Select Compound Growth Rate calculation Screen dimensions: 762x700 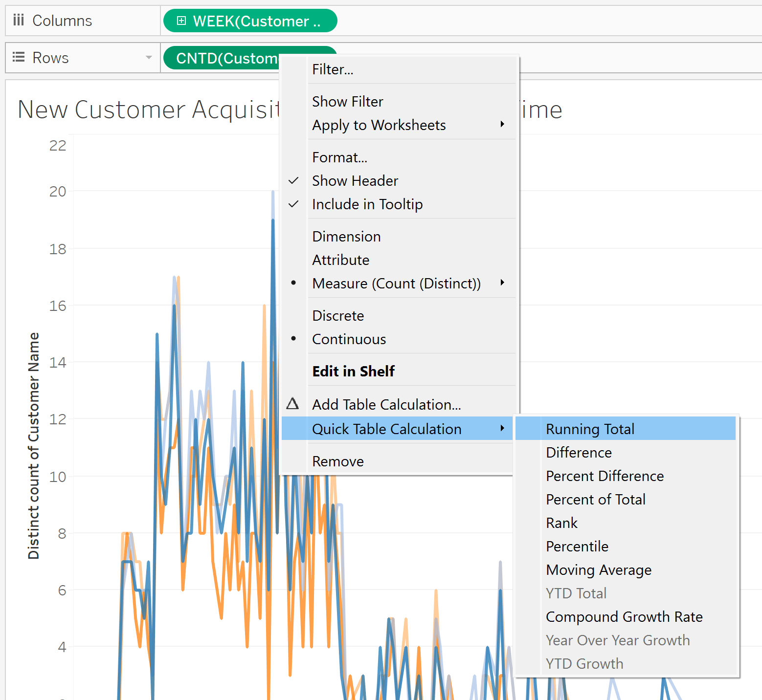point(624,617)
